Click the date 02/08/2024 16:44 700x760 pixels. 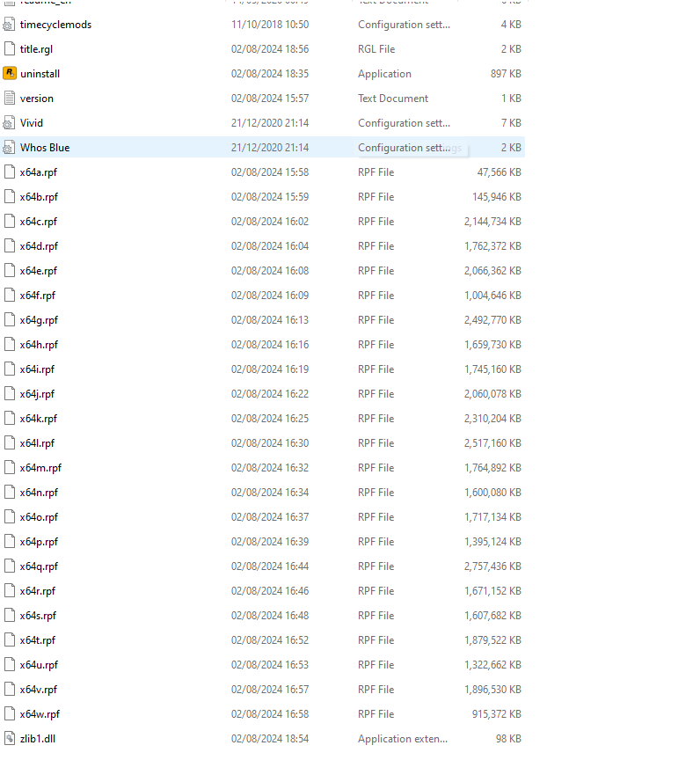[x=270, y=566]
